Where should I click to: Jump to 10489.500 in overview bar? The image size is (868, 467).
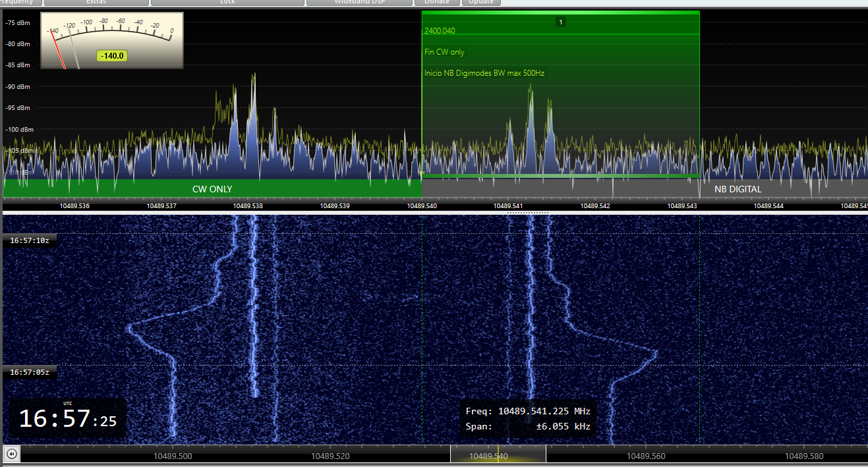click(173, 456)
